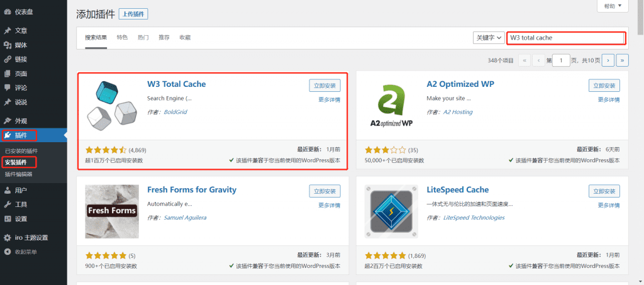Viewport: 644px width, 285px height.
Task: Click the Posts (文章) pin icon
Action: point(8,30)
